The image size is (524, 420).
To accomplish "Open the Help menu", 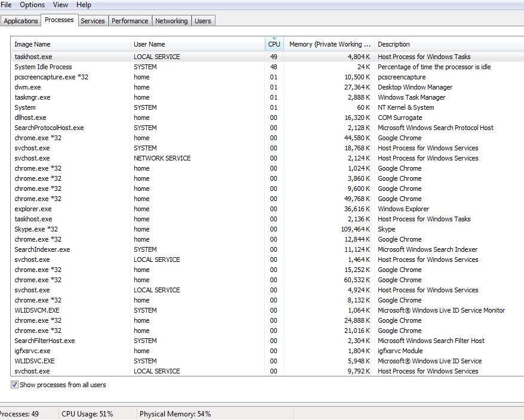I will point(84,5).
